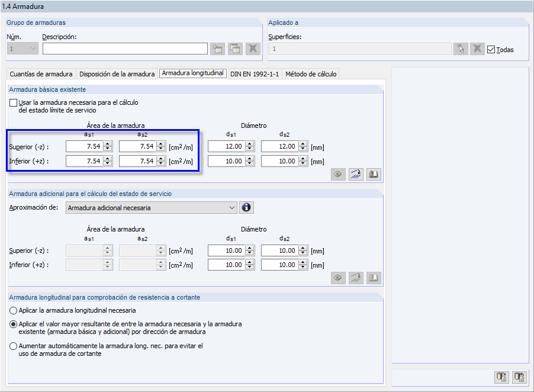Import rebar icon in additional reinforcement
This screenshot has height=392, width=534.
point(356,278)
